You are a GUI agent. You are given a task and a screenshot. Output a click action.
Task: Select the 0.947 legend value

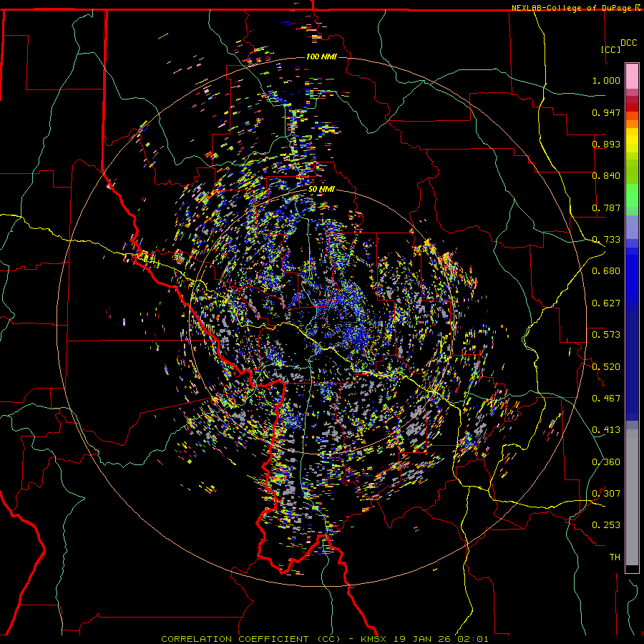click(x=606, y=112)
